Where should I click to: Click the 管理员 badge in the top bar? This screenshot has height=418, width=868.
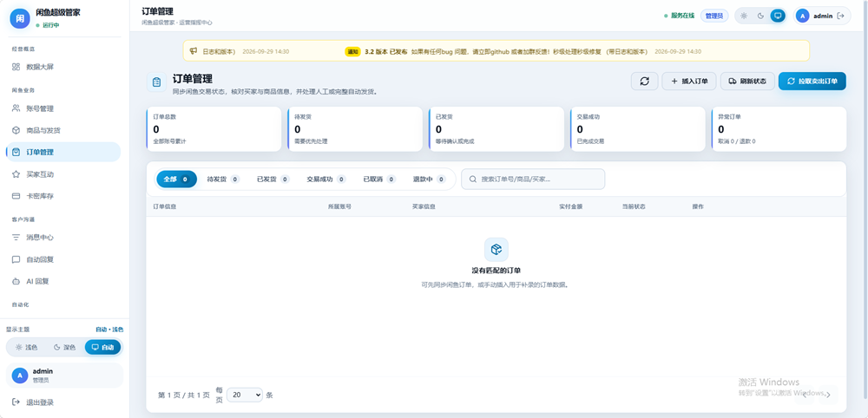tap(714, 16)
